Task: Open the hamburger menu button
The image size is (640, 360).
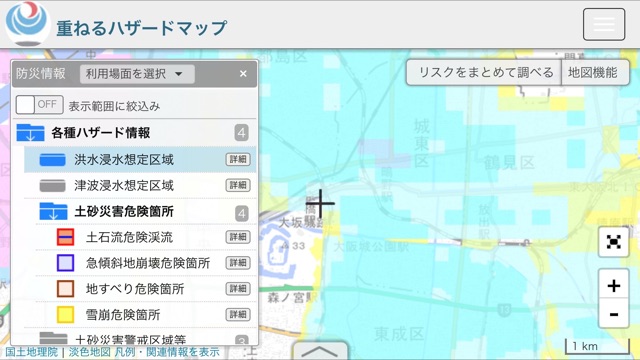Action: pos(604,24)
